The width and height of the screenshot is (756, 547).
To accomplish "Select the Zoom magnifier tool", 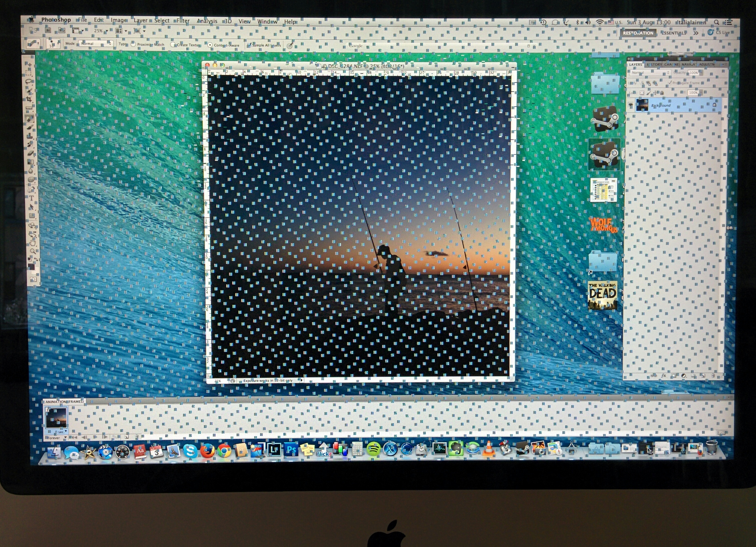I will click(33, 250).
